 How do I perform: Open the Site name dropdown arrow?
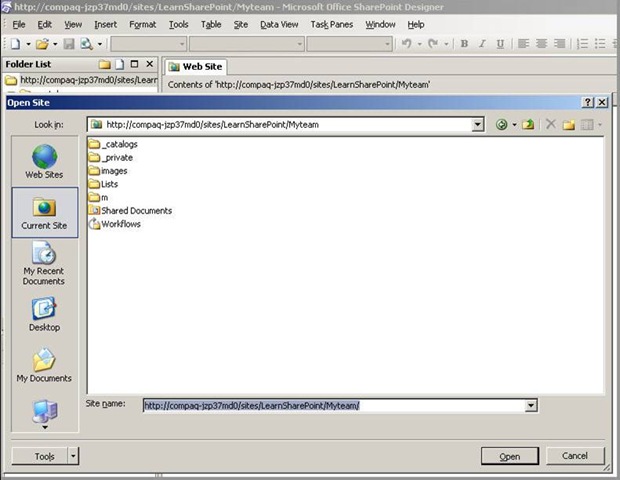[531, 405]
